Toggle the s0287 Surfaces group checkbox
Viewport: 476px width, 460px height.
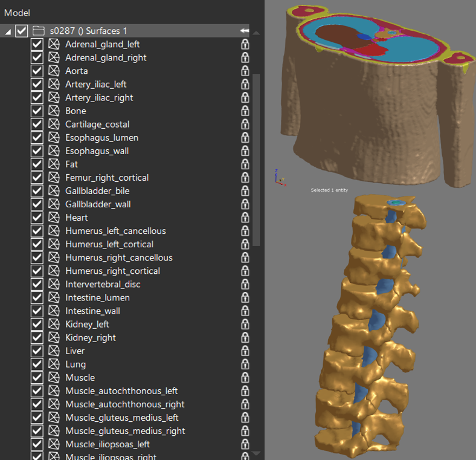[22, 31]
